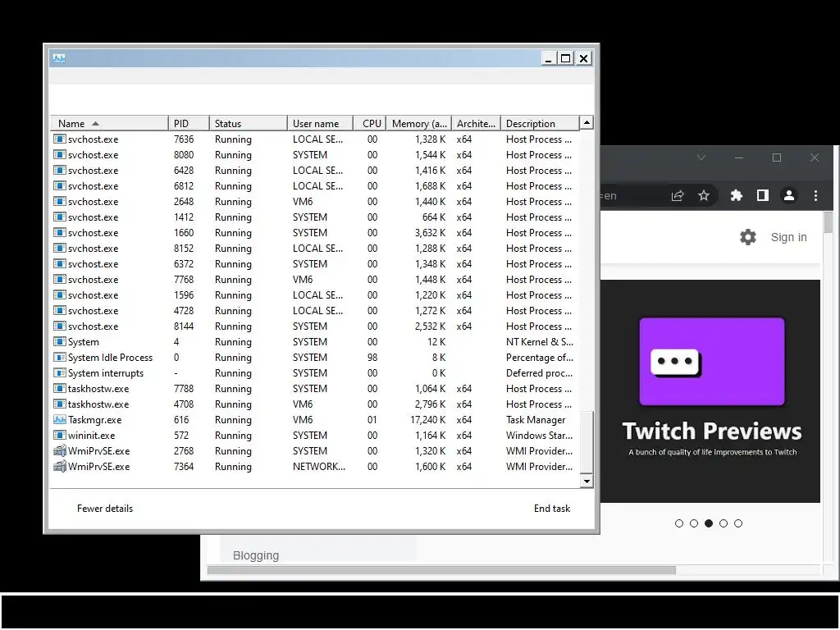Maximize the Task Manager window

[566, 58]
